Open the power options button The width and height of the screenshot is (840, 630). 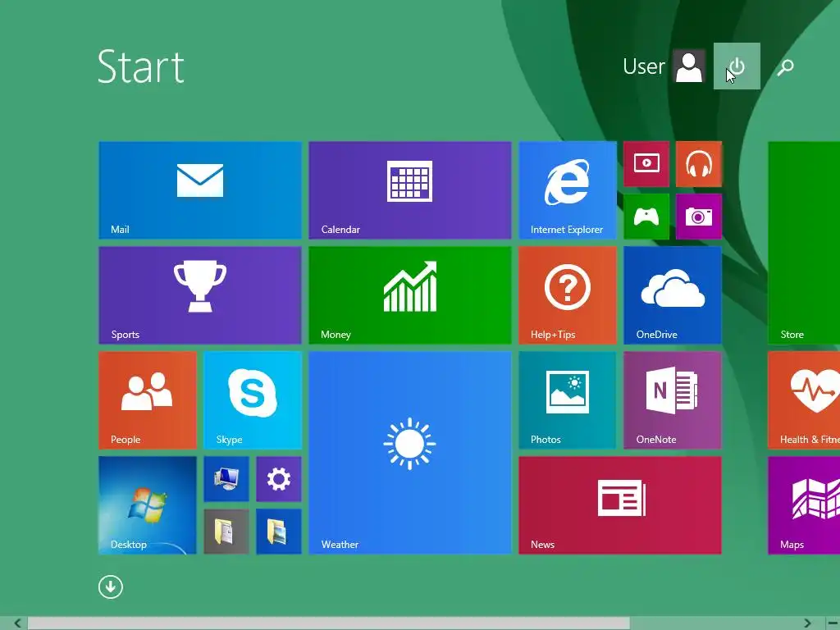pyautogui.click(x=737, y=66)
